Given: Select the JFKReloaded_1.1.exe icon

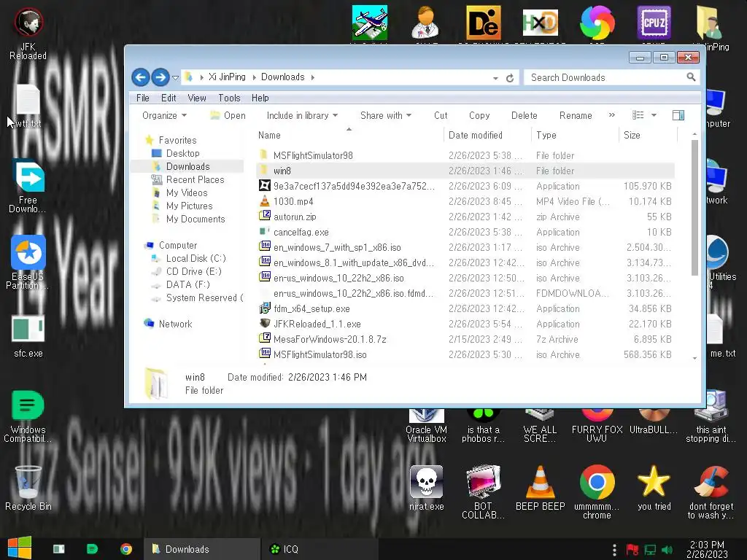Looking at the screenshot, I should 264,323.
